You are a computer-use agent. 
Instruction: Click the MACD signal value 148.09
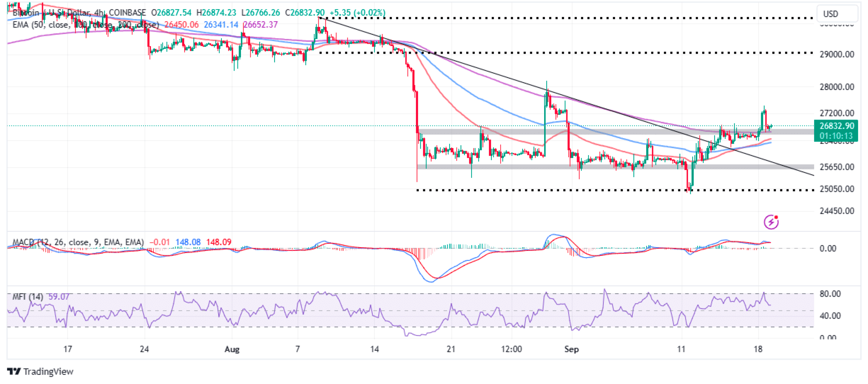pos(218,242)
